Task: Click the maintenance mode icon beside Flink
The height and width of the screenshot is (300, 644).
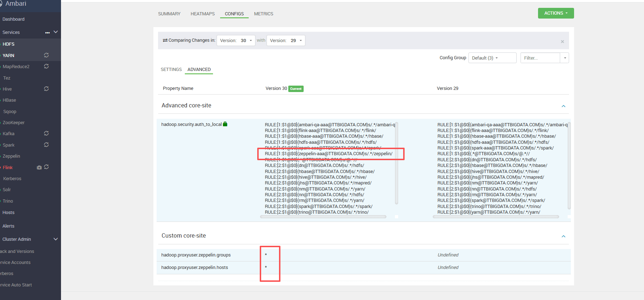Action: tap(39, 168)
